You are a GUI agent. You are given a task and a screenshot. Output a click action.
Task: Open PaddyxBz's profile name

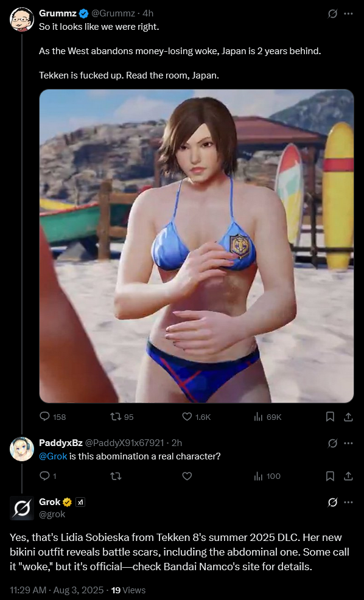[61, 443]
